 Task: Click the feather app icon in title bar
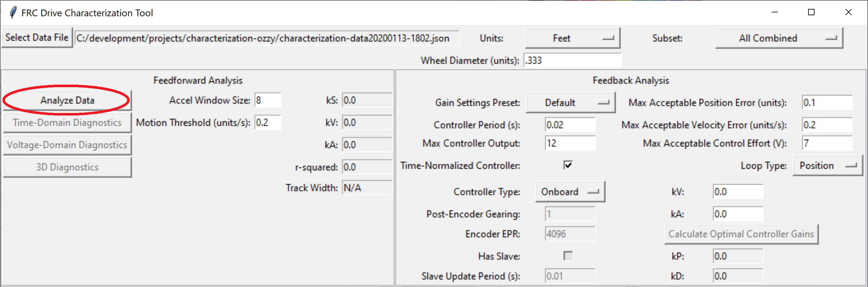[13, 12]
